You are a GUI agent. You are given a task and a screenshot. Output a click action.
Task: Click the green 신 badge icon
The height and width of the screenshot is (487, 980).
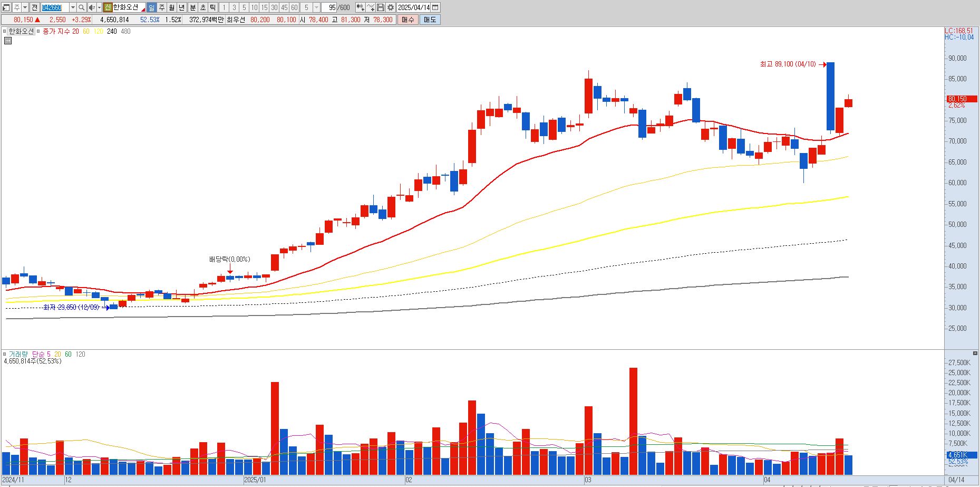coord(108,7)
